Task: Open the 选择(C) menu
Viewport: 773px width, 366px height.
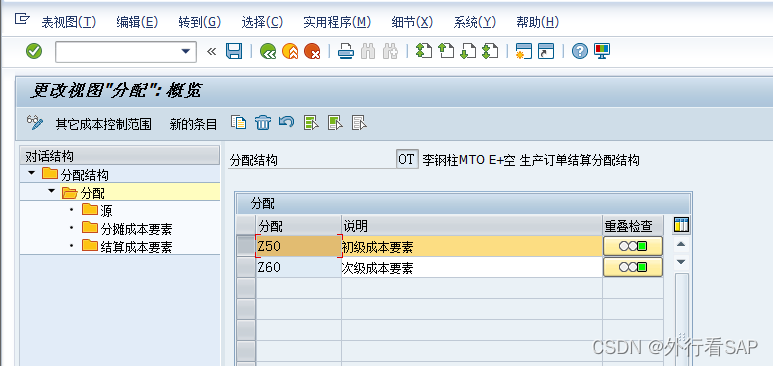Action: pos(262,22)
